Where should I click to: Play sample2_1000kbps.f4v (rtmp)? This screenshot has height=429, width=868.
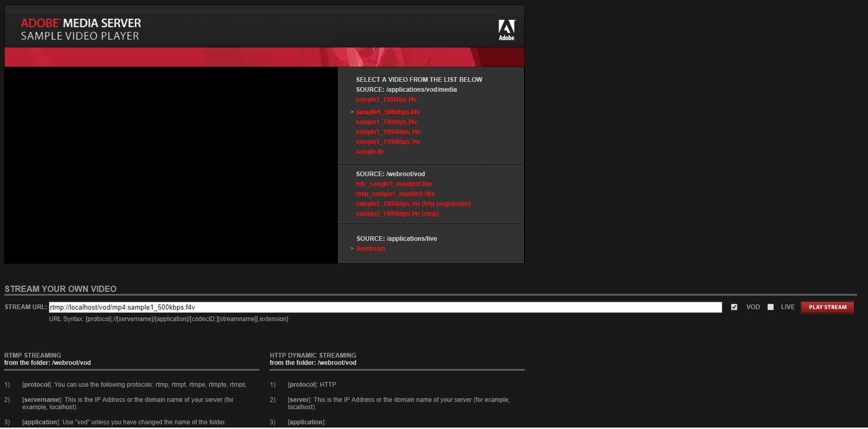pos(397,214)
